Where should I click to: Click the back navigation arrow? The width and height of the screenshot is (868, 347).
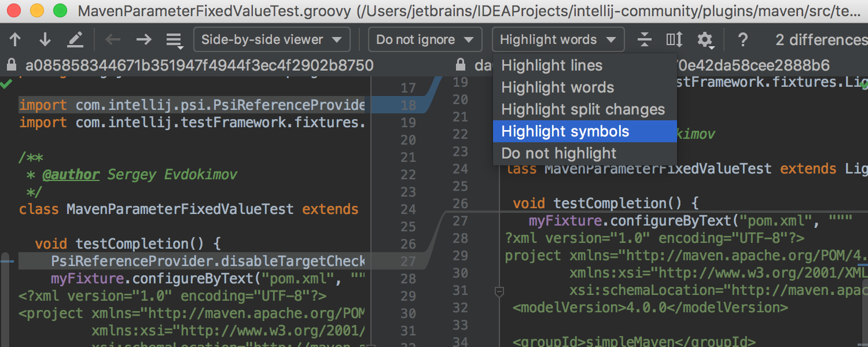(x=113, y=39)
